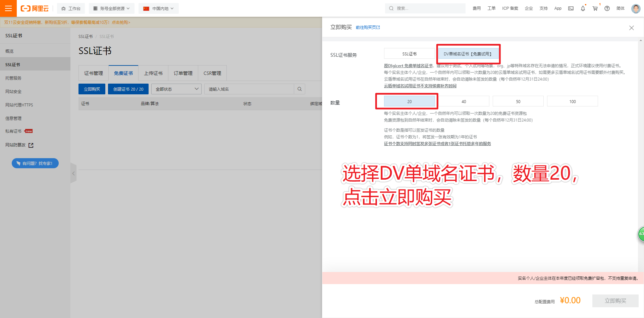
Task: Focus the 请输入域名 input field
Action: (x=249, y=89)
